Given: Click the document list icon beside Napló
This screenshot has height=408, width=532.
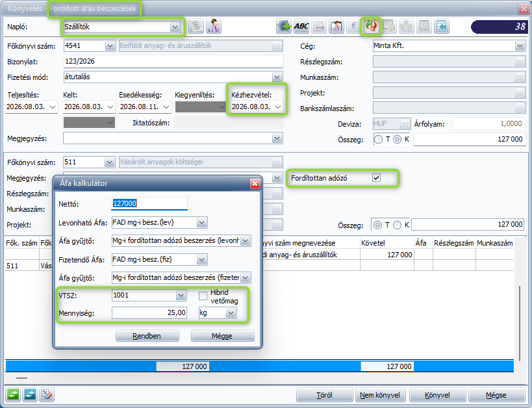Looking at the screenshot, I should tap(196, 26).
